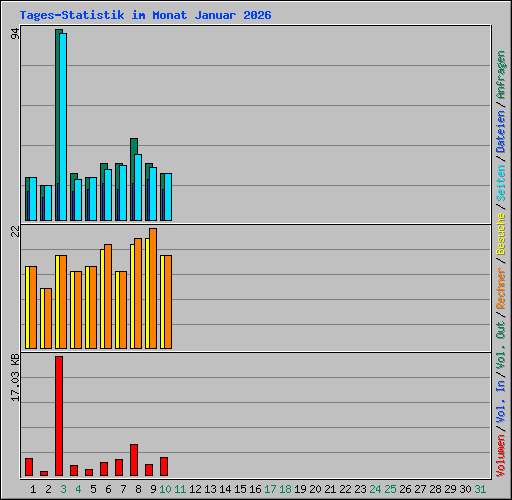The height and width of the screenshot is (500, 512).
Task: Click day 29 on the x-axis
Action: pos(450,489)
